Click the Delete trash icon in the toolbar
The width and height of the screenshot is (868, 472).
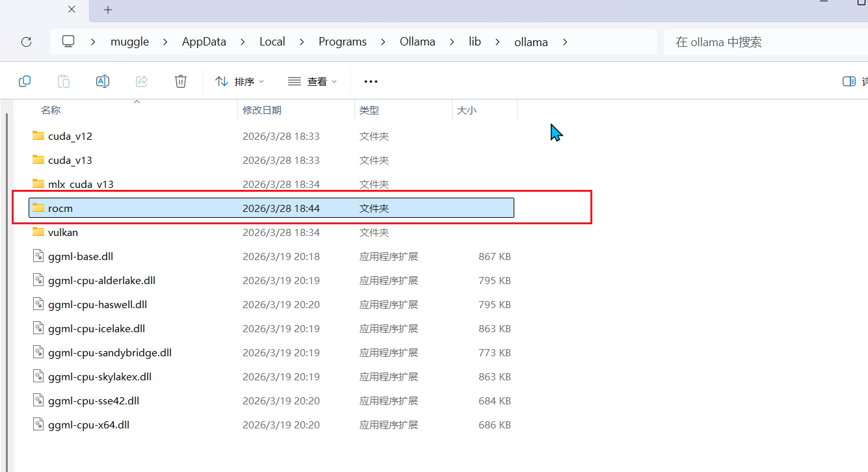pyautogui.click(x=181, y=81)
